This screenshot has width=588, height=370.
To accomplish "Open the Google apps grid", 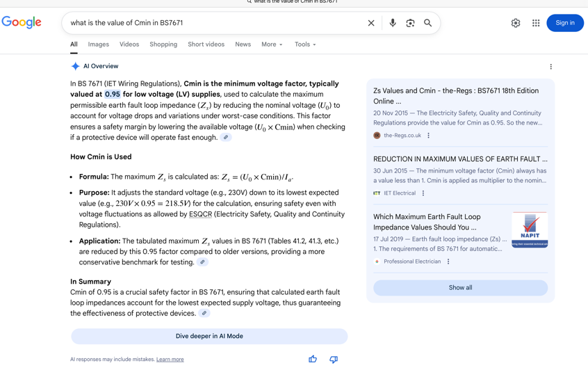I will (x=536, y=23).
